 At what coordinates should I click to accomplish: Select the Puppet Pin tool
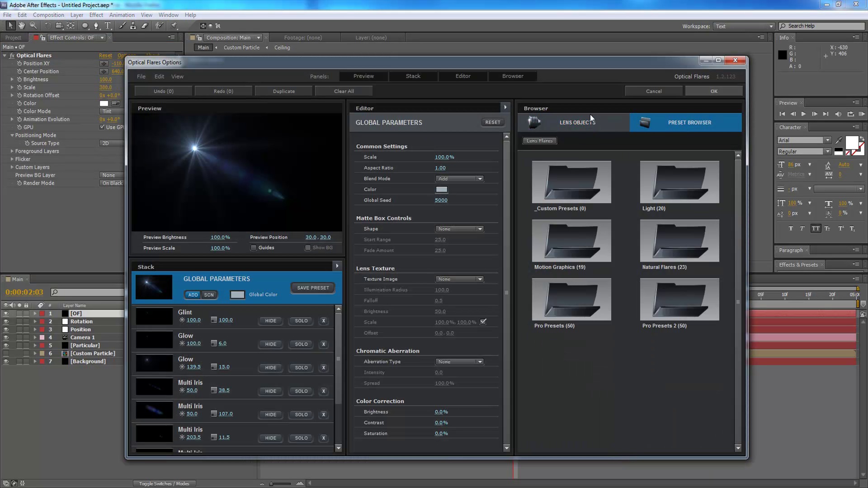(174, 26)
